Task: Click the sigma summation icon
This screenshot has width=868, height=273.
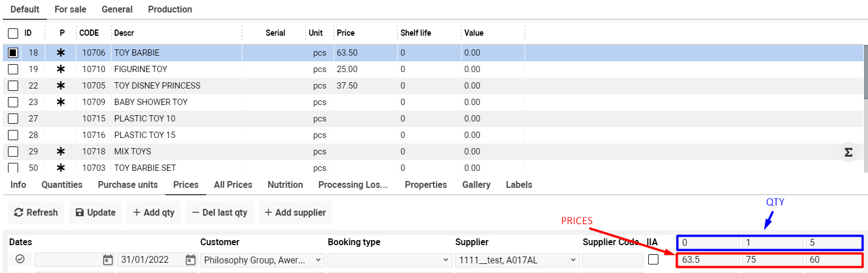Action: pos(848,152)
